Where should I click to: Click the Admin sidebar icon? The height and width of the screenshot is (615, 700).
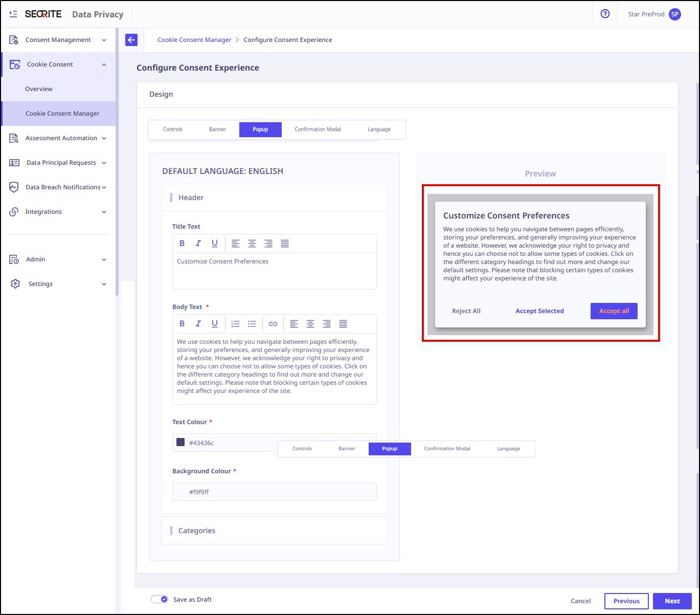coord(14,259)
